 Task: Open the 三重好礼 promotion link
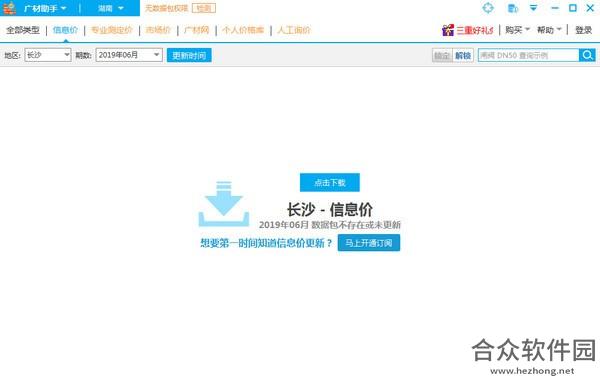tap(474, 30)
